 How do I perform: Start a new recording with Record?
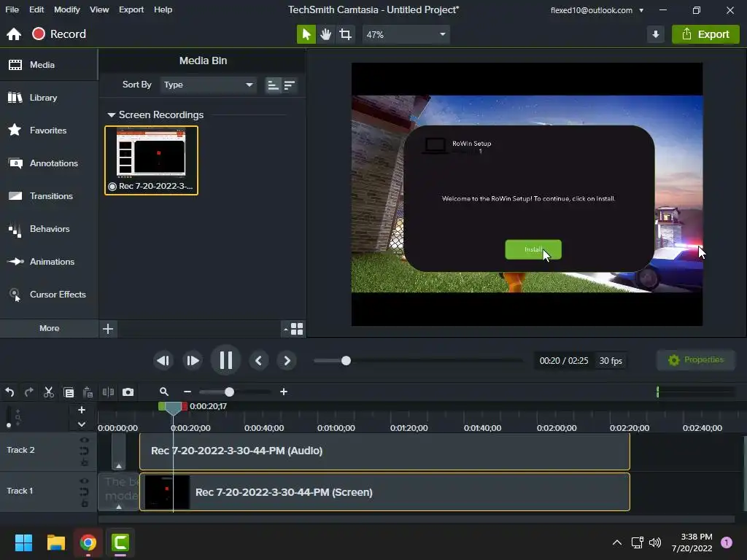[58, 34]
